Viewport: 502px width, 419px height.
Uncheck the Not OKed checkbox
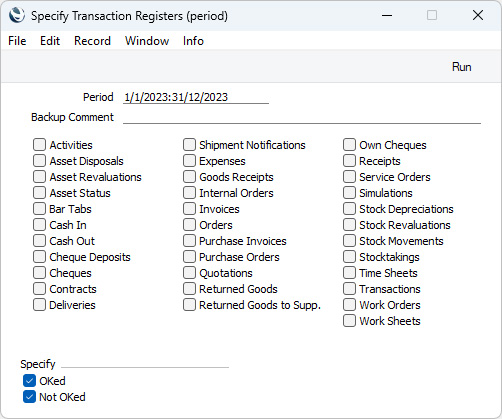pyautogui.click(x=29, y=397)
